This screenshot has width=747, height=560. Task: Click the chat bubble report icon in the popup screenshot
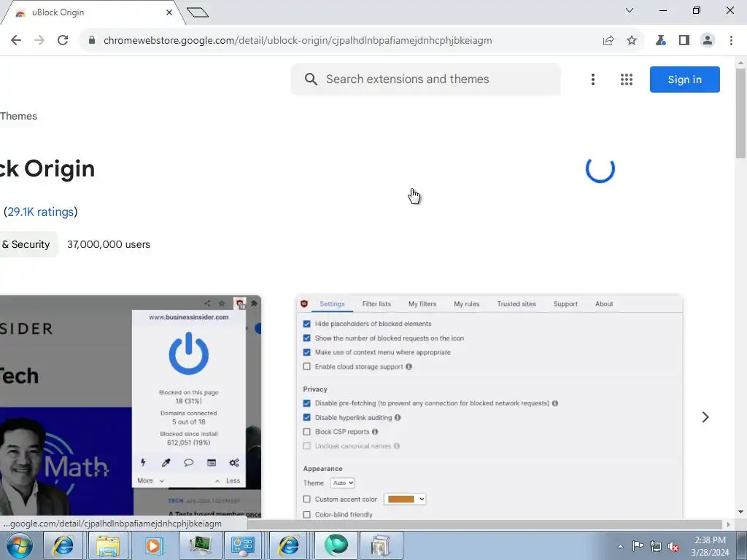pyautogui.click(x=189, y=462)
